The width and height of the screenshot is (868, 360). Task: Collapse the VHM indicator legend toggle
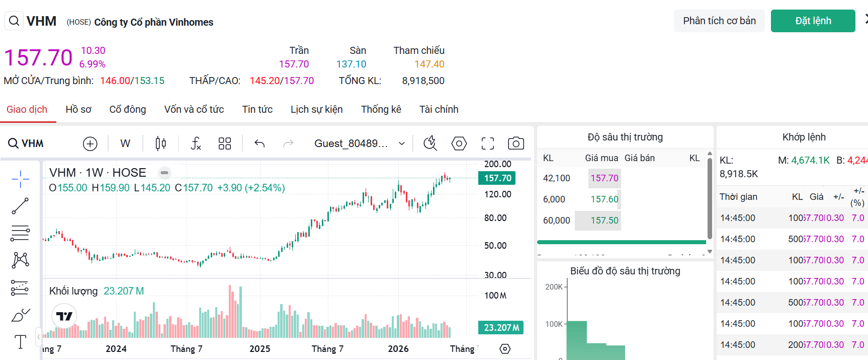point(164,173)
